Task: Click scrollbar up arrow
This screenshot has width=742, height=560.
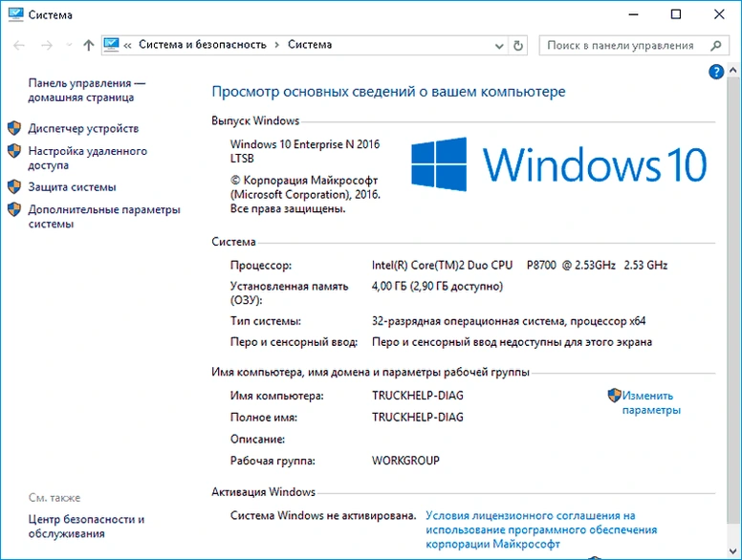Action: coord(733,70)
